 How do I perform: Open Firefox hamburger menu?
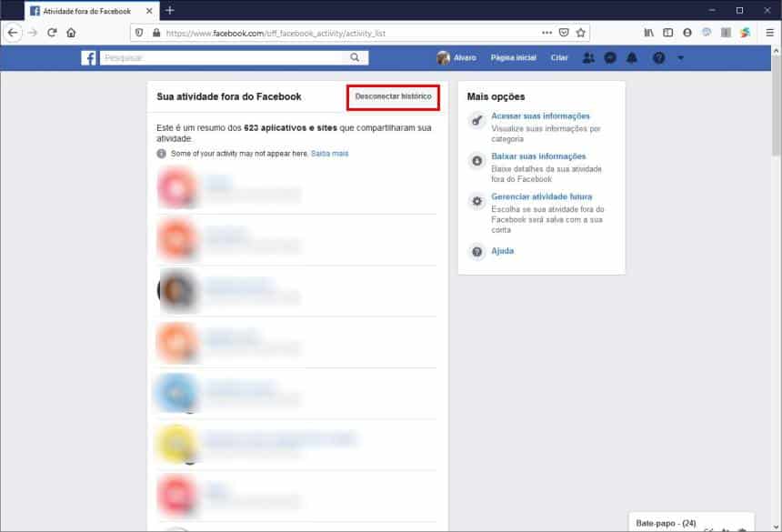point(769,33)
